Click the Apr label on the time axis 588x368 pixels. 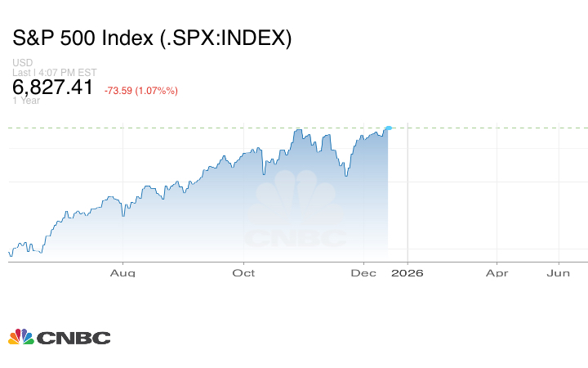click(497, 273)
